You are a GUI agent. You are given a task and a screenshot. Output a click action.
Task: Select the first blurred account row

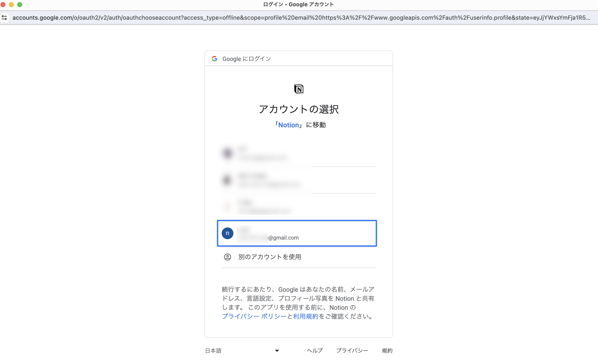[x=299, y=153]
